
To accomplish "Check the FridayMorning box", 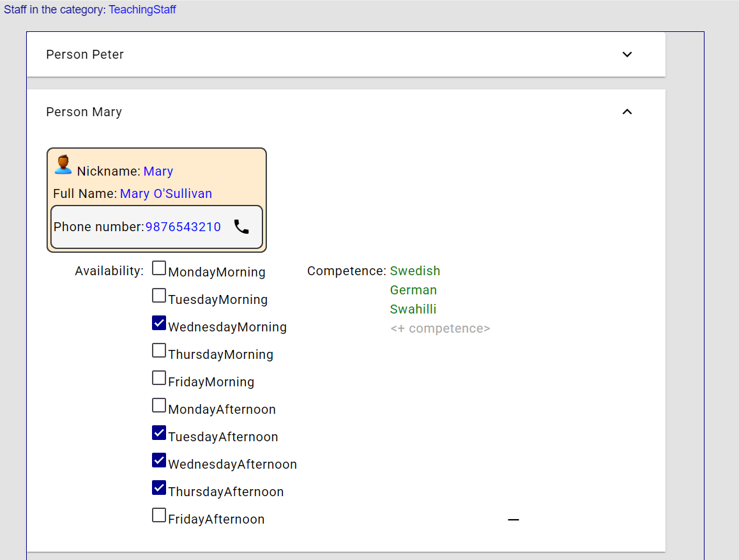I will (x=158, y=377).
